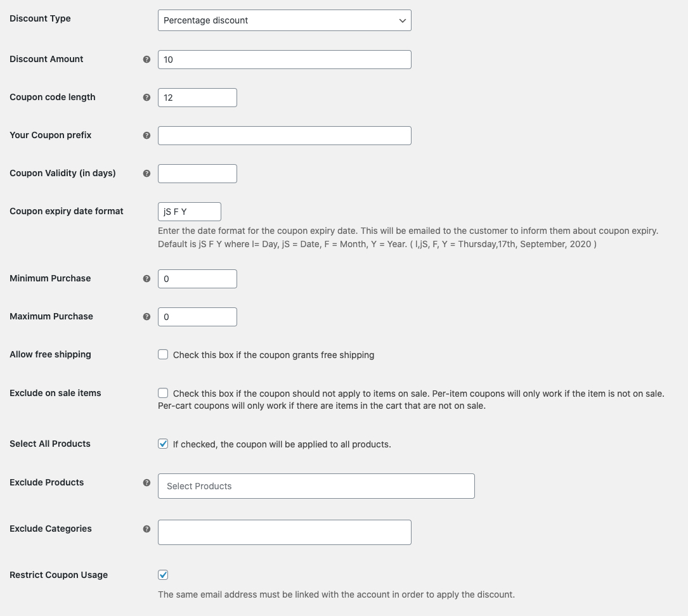Viewport: 688px width, 616px height.
Task: Disable the Restrict Coupon Usage checkbox
Action: (163, 575)
